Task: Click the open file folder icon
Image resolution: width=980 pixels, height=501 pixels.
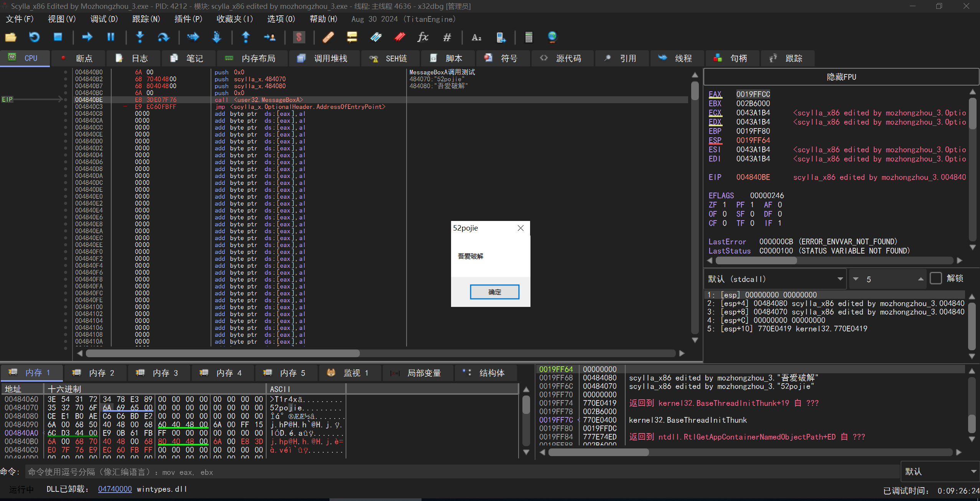Action: point(11,37)
